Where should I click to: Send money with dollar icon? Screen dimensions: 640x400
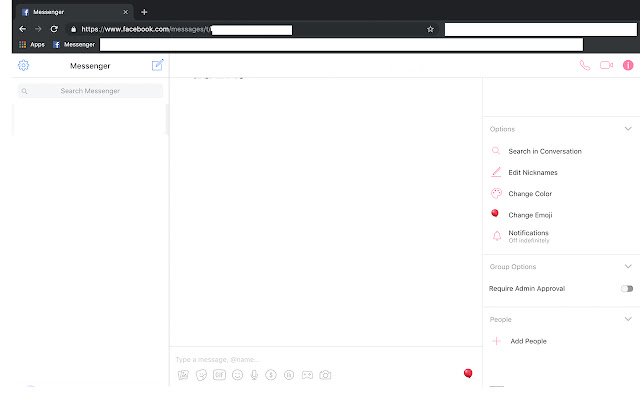[x=271, y=375]
